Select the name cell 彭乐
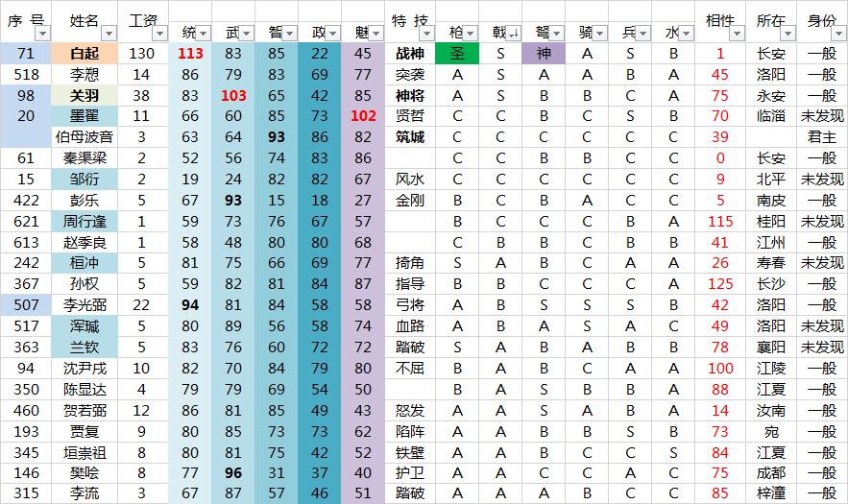848x504 pixels. [x=85, y=201]
